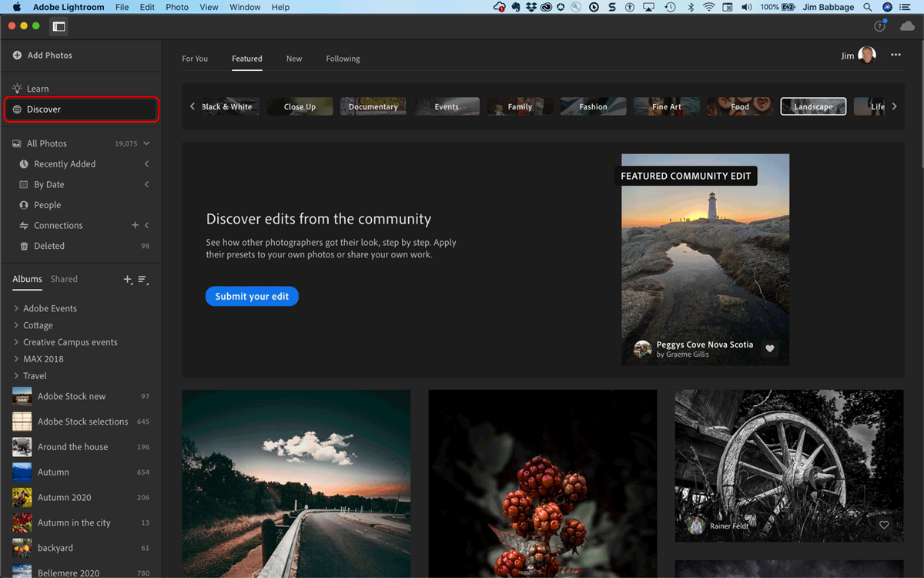
Task: Open the Around the house album
Action: coord(81,447)
